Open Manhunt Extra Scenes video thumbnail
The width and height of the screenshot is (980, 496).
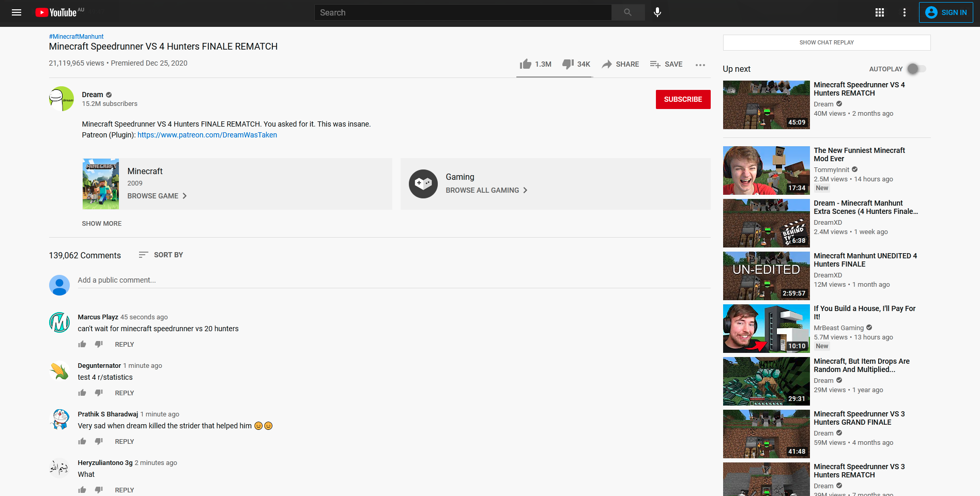click(766, 223)
